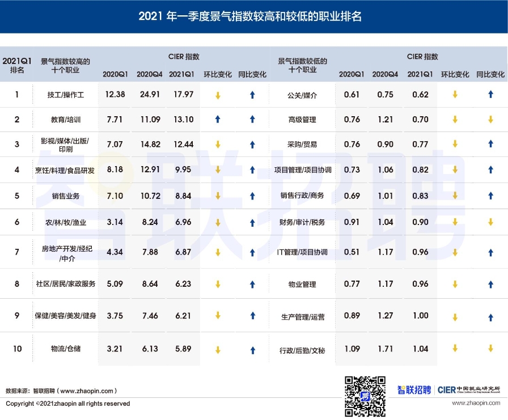This screenshot has height=420, width=508.
Task: Click 财务/审计/税务 同比变化 down arrow
Action: [490, 222]
